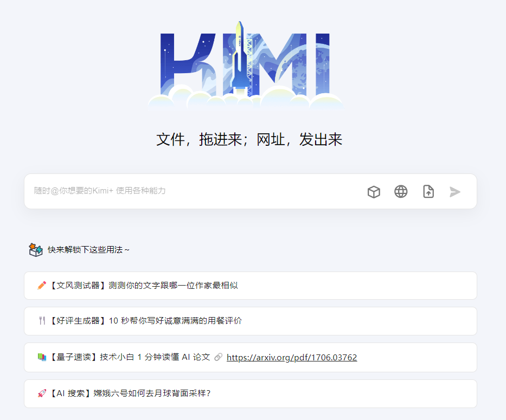
Task: Click the file upload icon
Action: click(428, 192)
